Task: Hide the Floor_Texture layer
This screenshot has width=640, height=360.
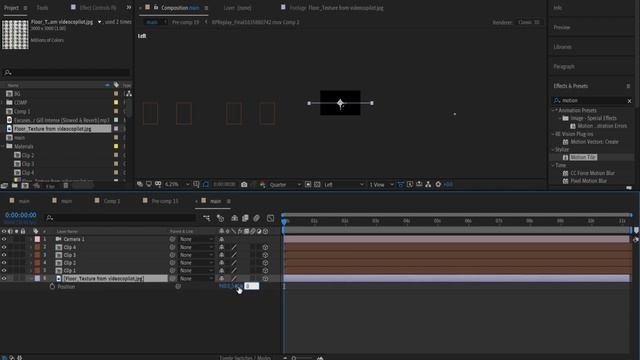Action: (x=4, y=278)
